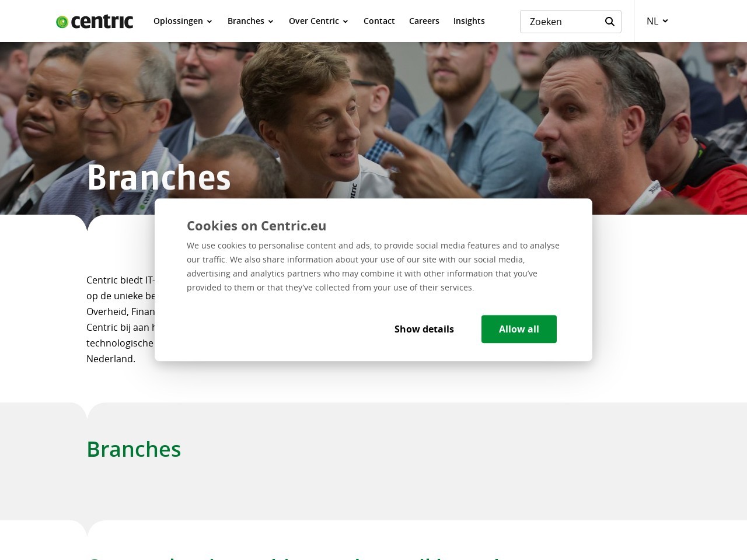Screen dimensions: 747x560
Task: Focus the Zoeken search field
Action: coord(562,22)
